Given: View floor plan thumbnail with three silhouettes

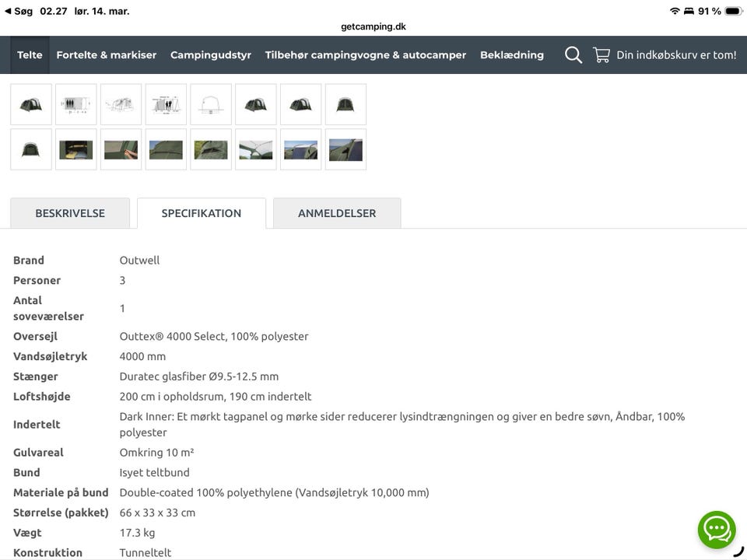Looking at the screenshot, I should coord(75,104).
